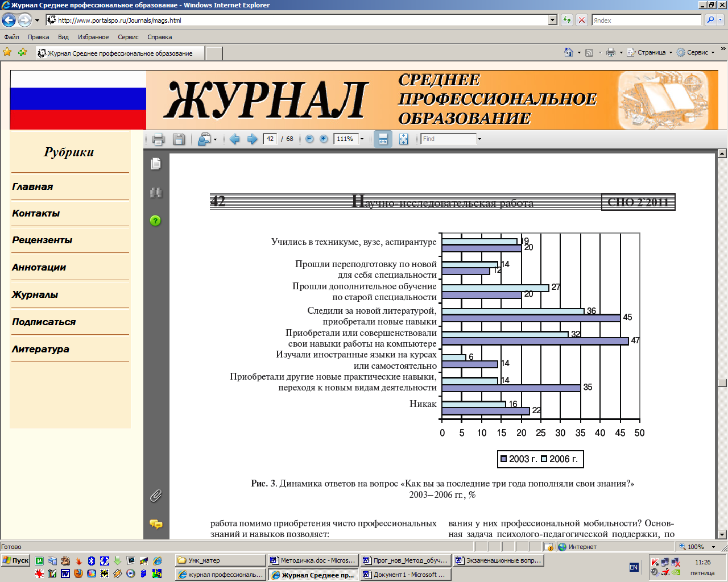Open the Рецензенты link

tap(42, 240)
